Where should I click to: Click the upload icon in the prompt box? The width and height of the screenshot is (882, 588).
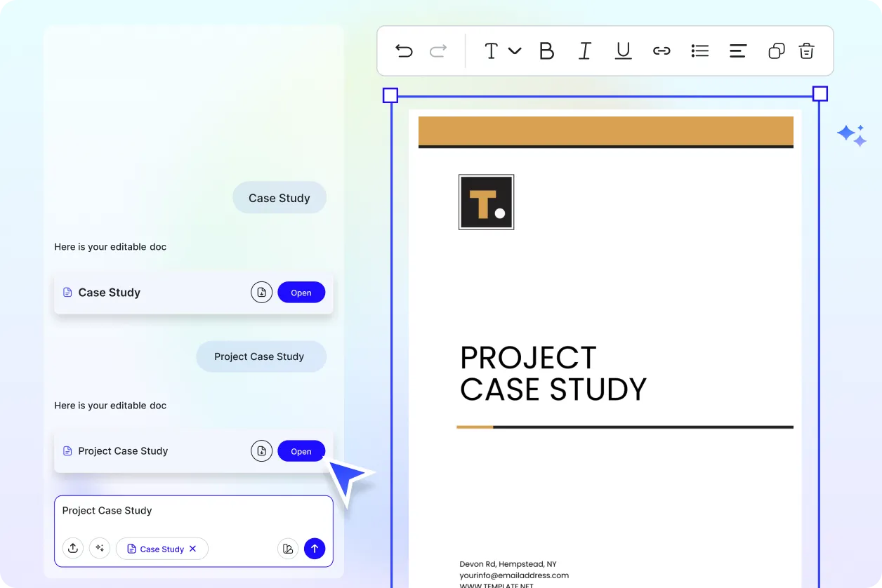pyautogui.click(x=73, y=548)
